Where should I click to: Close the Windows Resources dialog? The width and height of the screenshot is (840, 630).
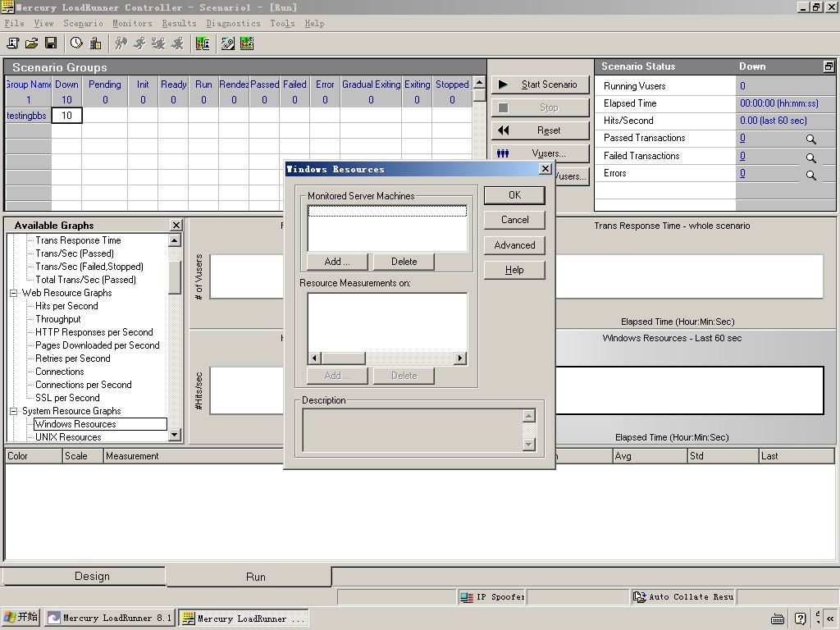tap(546, 169)
